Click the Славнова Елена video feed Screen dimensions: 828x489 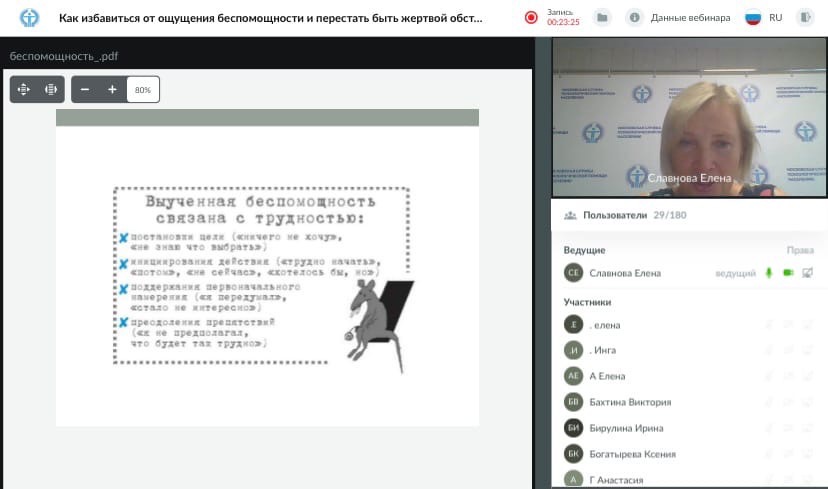click(x=689, y=117)
